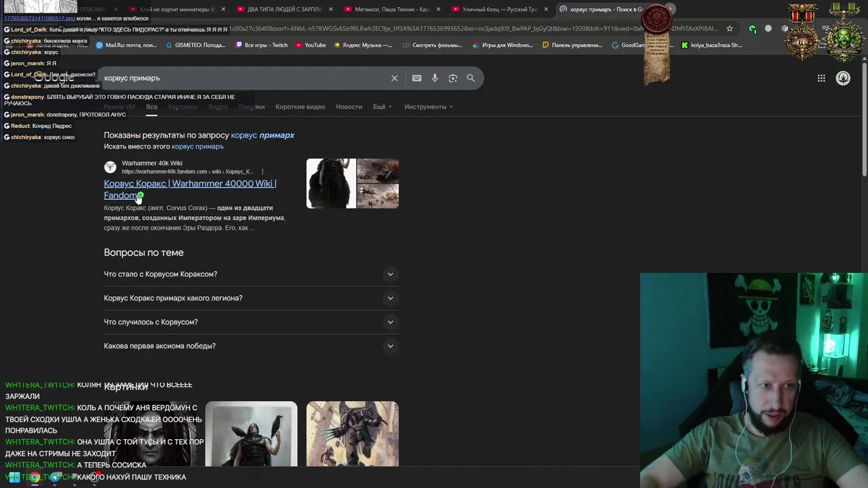The image size is (868, 488).
Task: Click Warhammer 40k Wiki site favicon
Action: tap(110, 167)
